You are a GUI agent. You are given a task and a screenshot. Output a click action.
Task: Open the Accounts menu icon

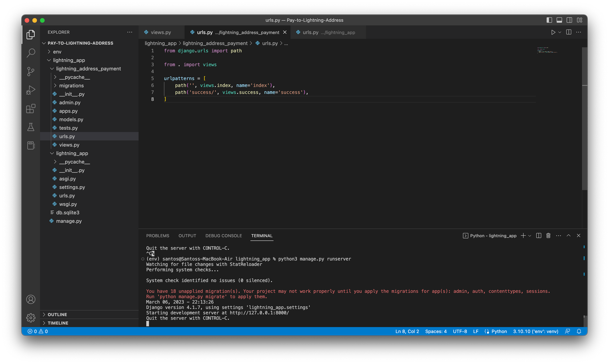[x=31, y=299]
